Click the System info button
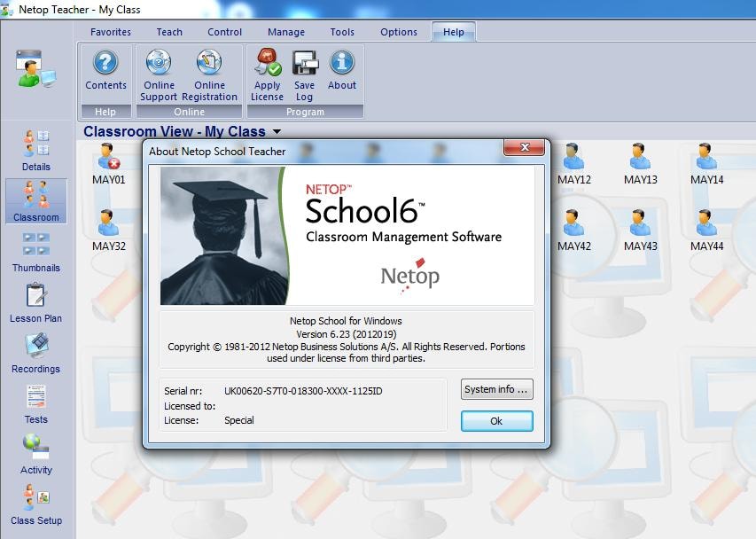Viewport: 756px width, 539px height. (496, 389)
